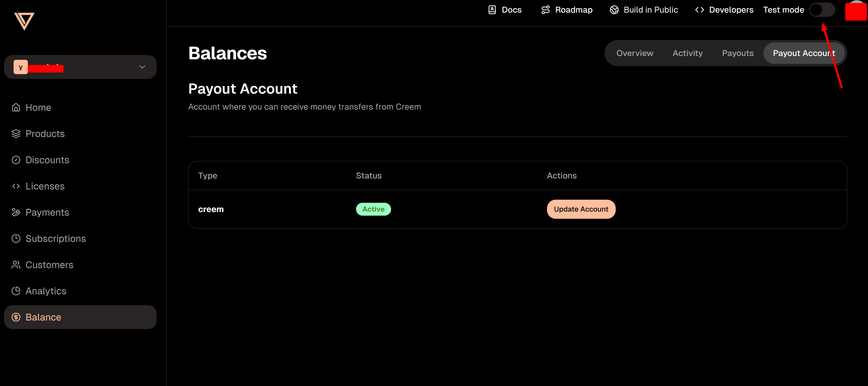Switch to the Activity tab
This screenshot has width=868, height=386.
[688, 53]
